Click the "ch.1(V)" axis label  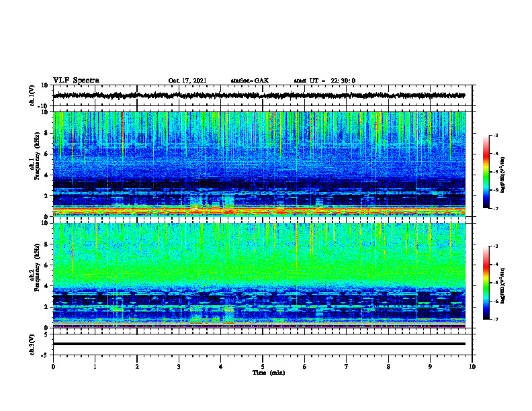point(32,95)
